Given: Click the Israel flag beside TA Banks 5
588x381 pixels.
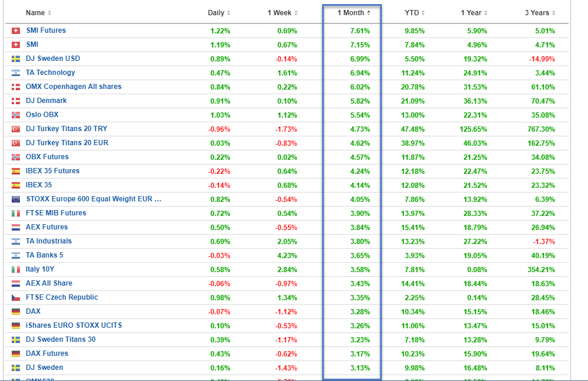Looking at the screenshot, I should point(16,256).
